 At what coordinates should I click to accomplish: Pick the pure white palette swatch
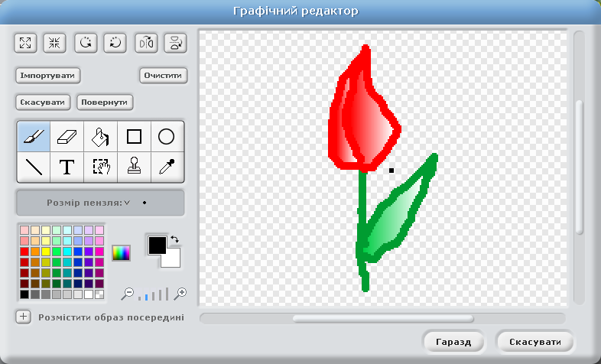click(89, 294)
